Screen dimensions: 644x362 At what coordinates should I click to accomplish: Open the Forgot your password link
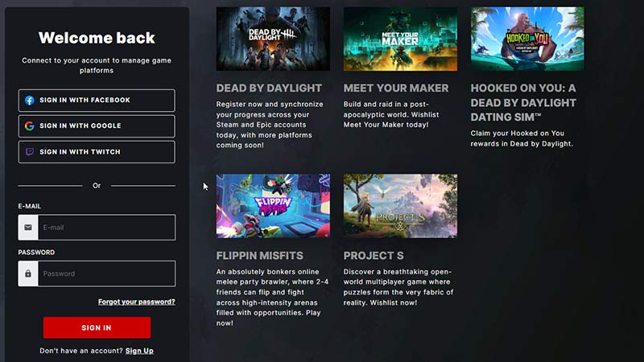tap(136, 302)
